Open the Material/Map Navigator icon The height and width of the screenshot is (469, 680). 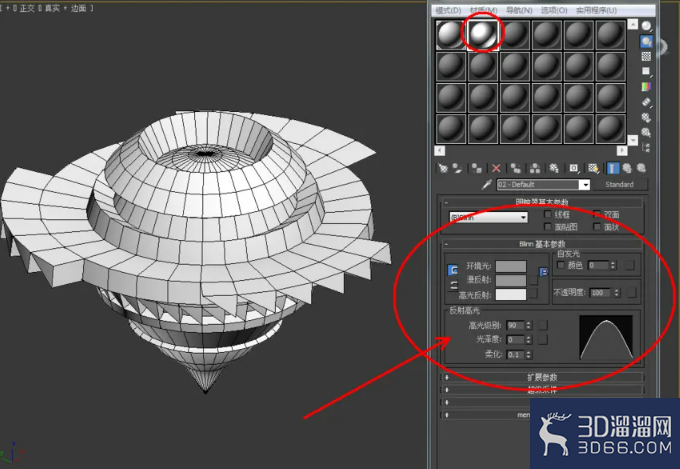646,148
